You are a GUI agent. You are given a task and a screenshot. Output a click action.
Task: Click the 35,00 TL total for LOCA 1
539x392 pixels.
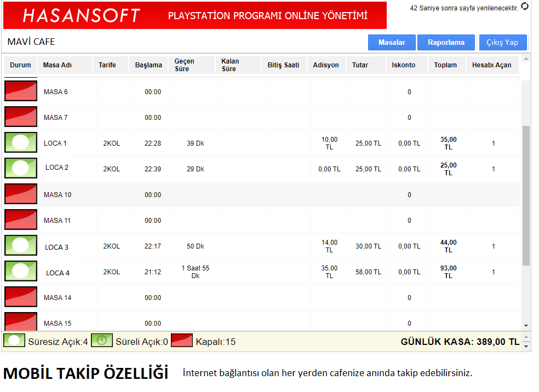click(x=449, y=143)
